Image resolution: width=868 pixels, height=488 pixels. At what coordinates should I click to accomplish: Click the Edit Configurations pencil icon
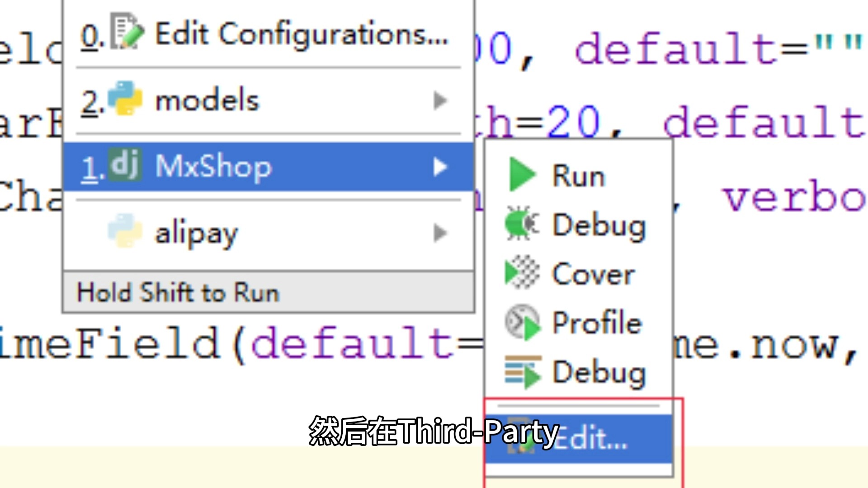127,31
